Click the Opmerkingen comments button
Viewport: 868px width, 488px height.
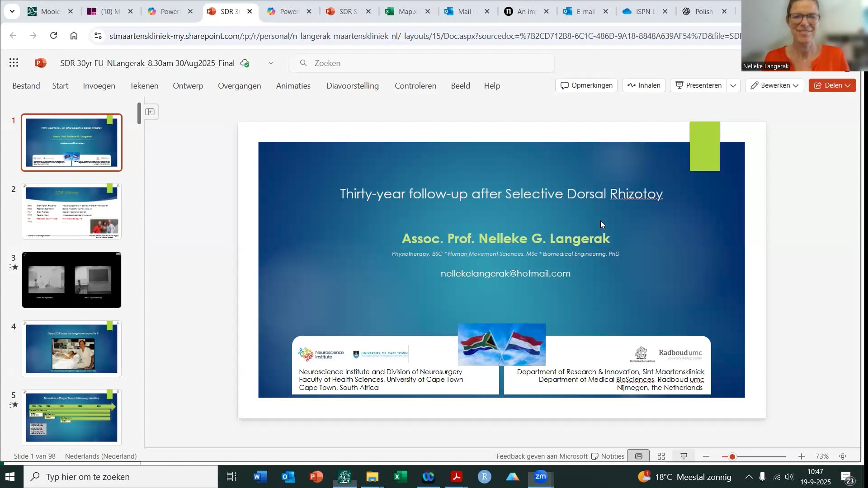[x=586, y=85]
